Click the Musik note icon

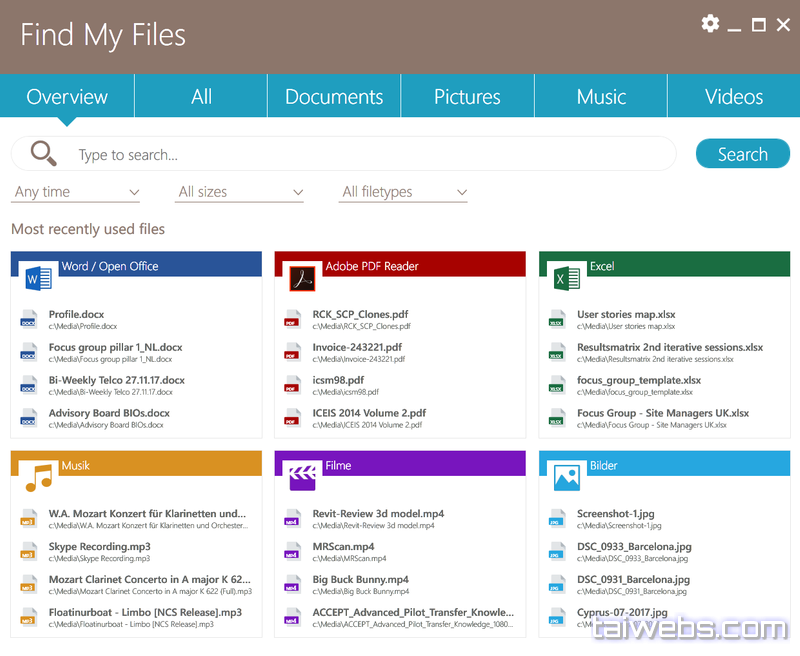pyautogui.click(x=38, y=477)
